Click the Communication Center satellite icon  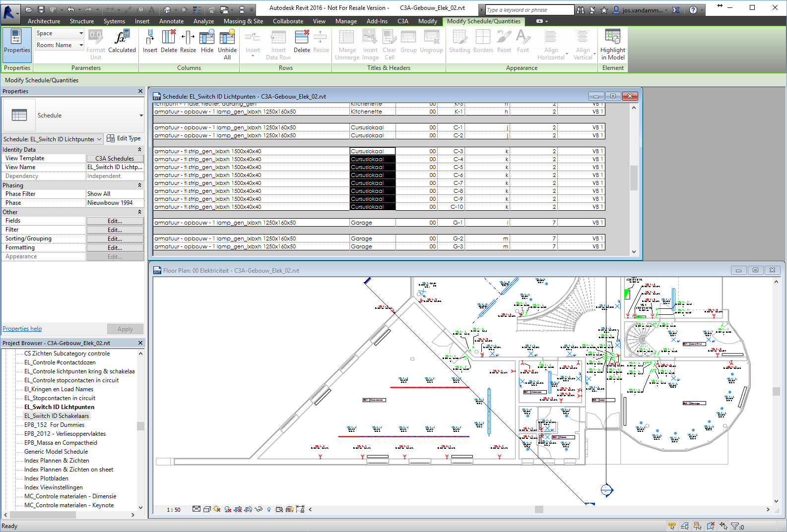(x=592, y=9)
